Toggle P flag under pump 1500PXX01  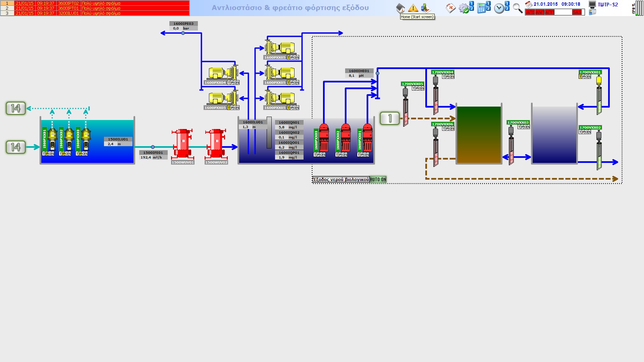point(47,154)
